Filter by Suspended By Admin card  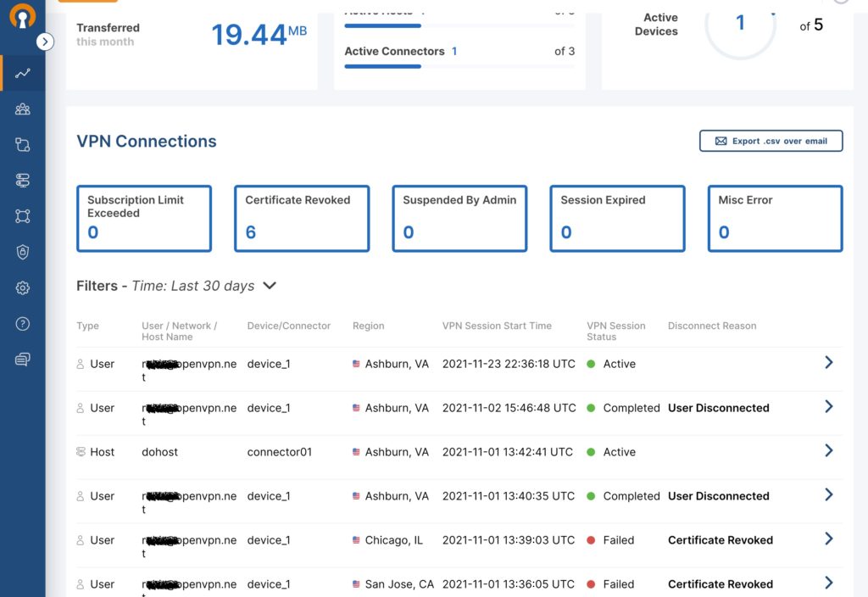tap(459, 219)
